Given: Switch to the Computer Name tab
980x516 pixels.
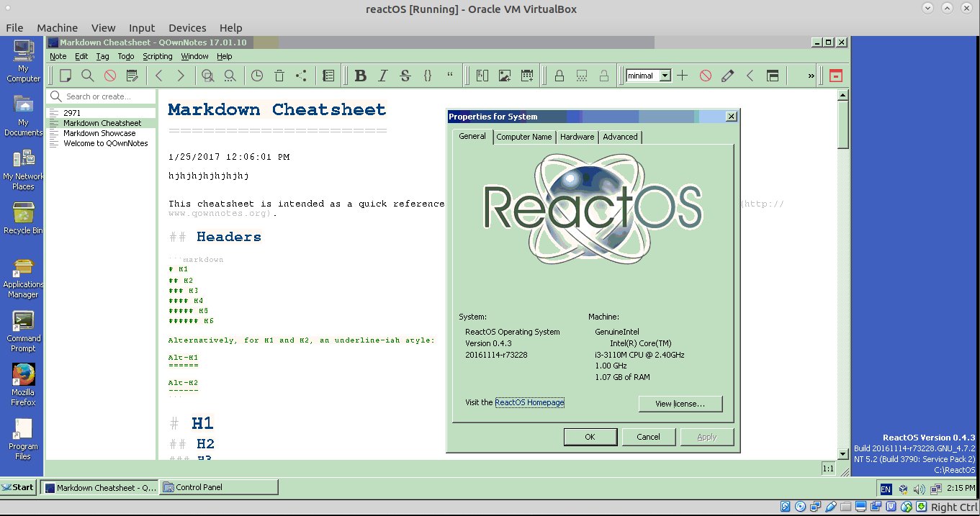Looking at the screenshot, I should (524, 137).
